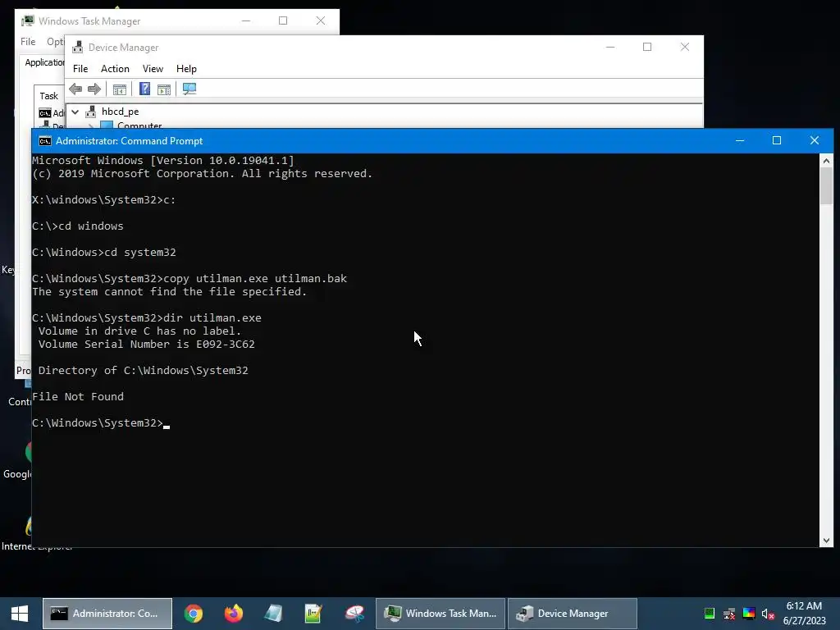Toggle the console tree icon in Device Manager
840x630 pixels.
click(120, 89)
